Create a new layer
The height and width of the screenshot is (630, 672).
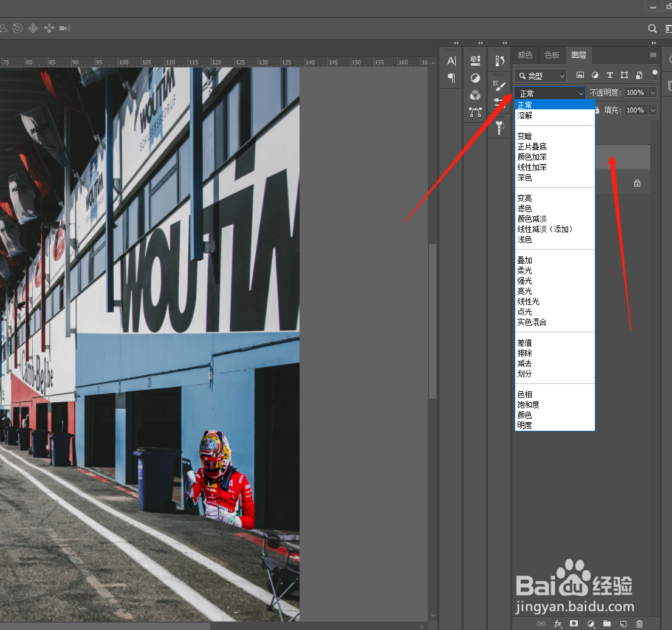tap(623, 623)
